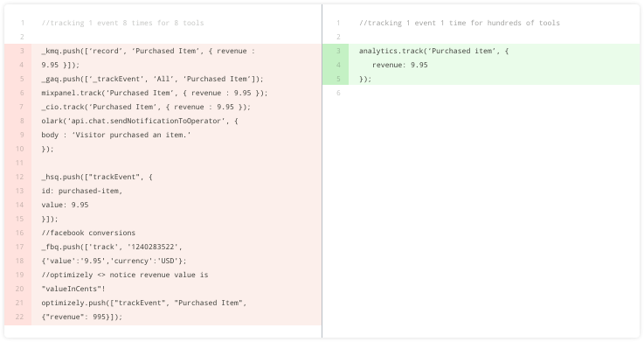This screenshot has width=644, height=342.
Task: Select the line 'id: purchased-item,'
Action: point(82,191)
